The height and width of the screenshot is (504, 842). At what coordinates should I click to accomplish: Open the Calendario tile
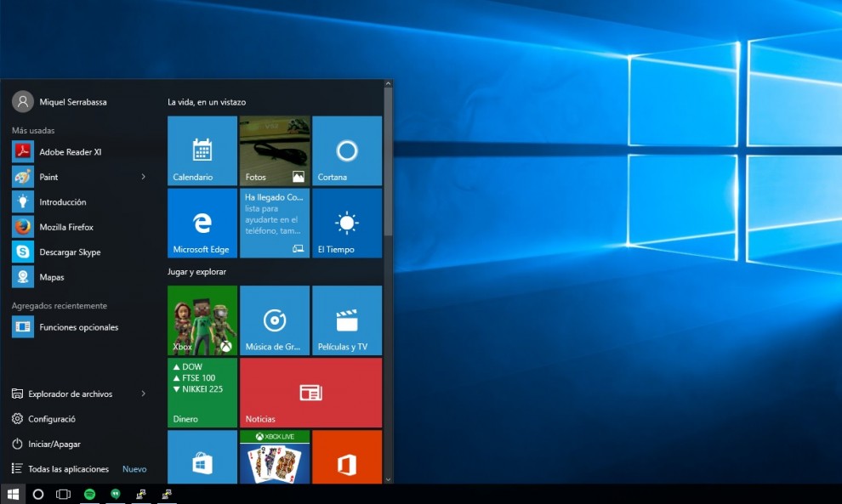click(x=202, y=150)
